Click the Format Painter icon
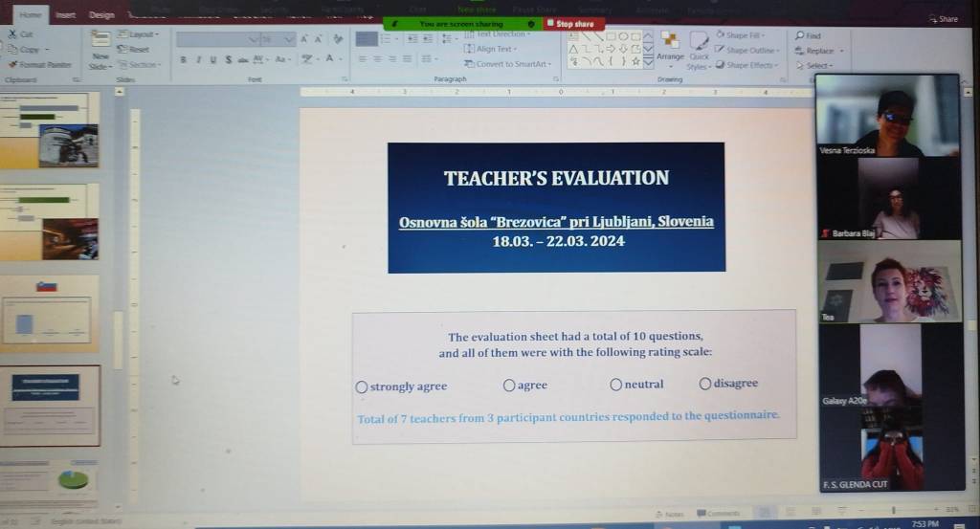 (x=11, y=64)
